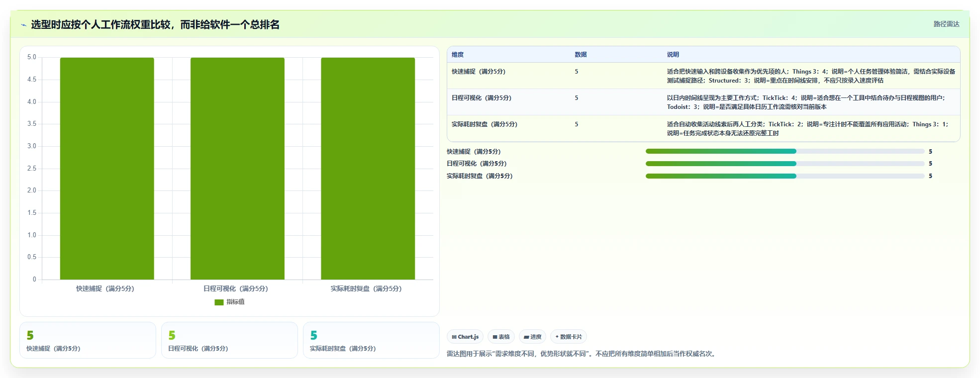Click the y-axis tick 2.5
The image size is (980, 378).
point(32,169)
